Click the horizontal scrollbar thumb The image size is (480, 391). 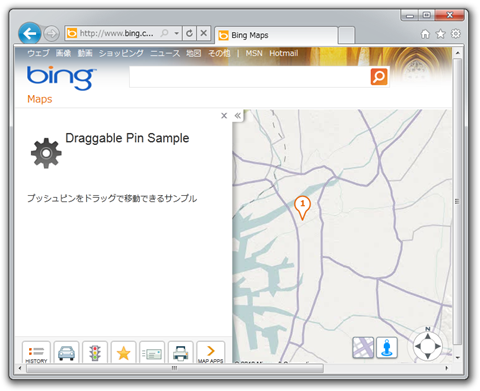pos(174,368)
